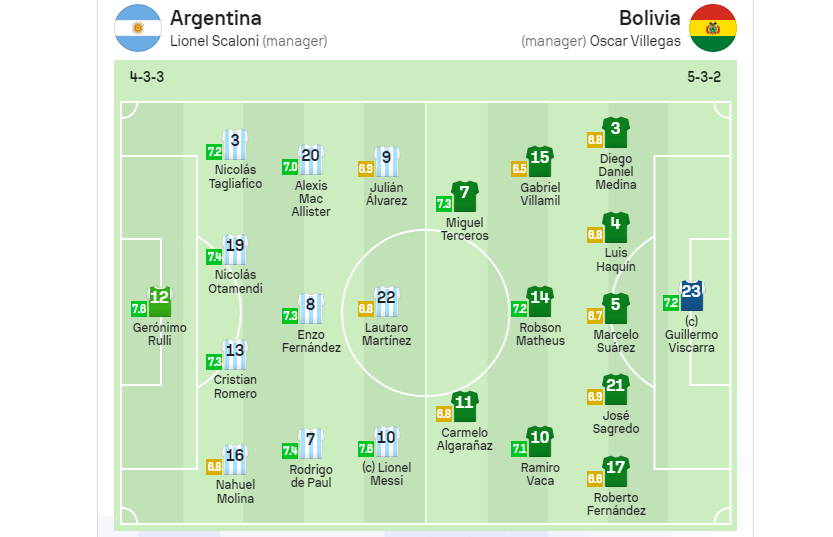Open the Bolivia team name link
833x537 pixels.
coord(650,18)
